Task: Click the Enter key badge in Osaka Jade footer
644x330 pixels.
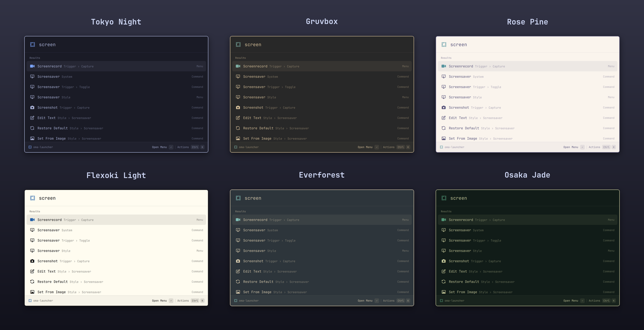Action: [x=582, y=301]
